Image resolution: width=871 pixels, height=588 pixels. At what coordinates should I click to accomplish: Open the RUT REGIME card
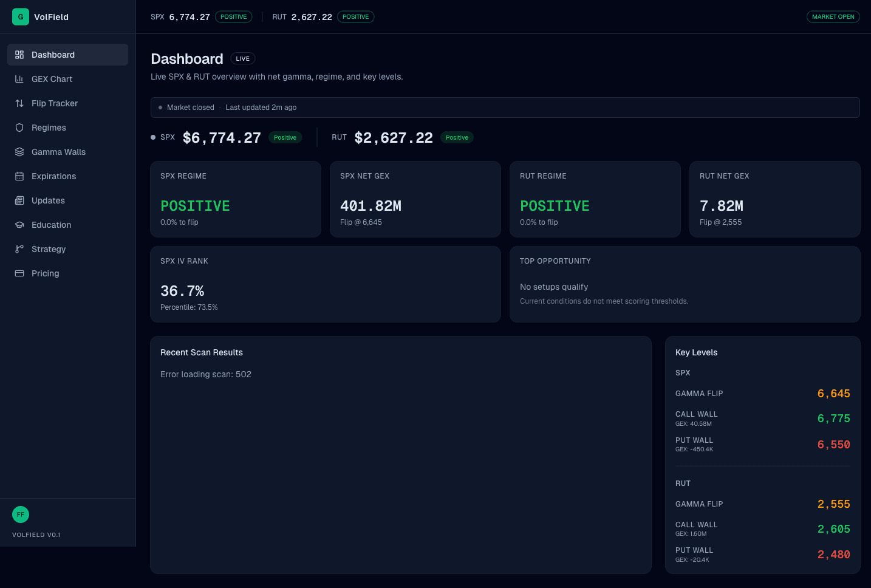(595, 199)
